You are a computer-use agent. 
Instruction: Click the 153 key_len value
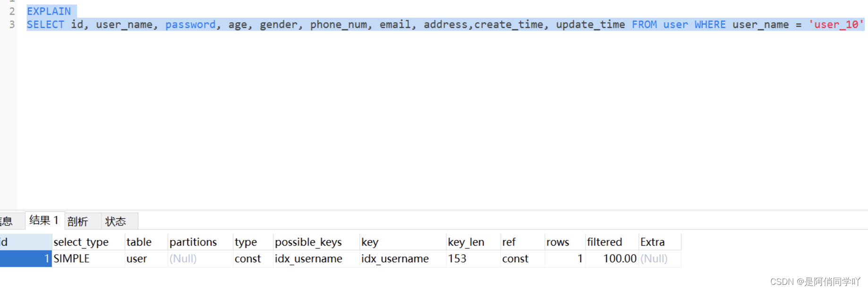(x=473, y=259)
